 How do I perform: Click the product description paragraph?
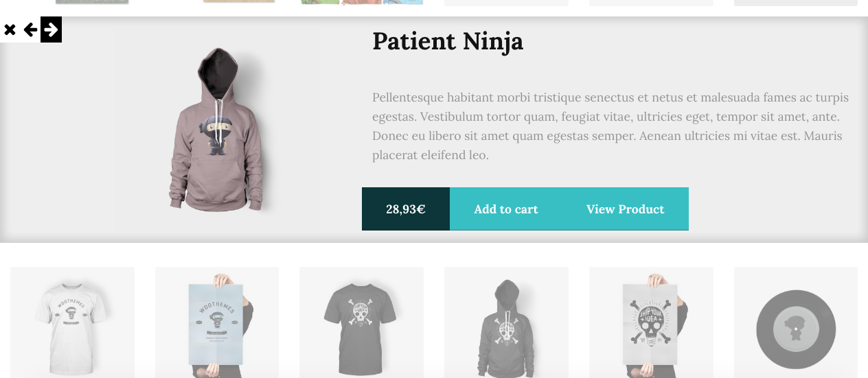tap(611, 126)
